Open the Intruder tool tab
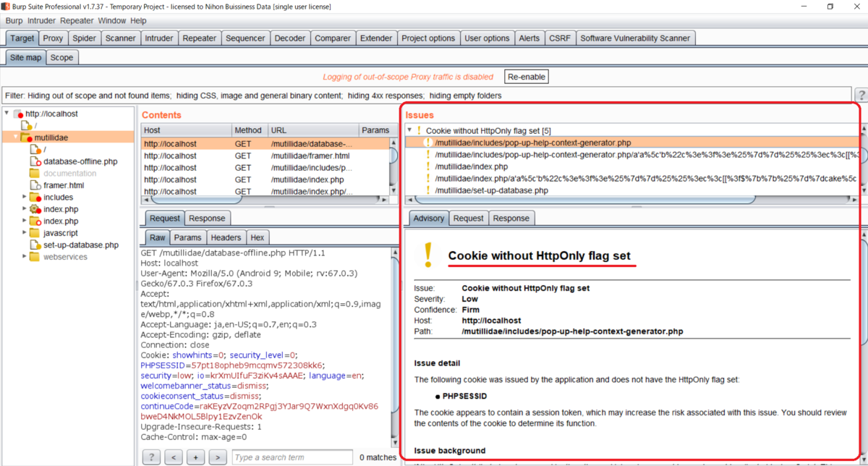The height and width of the screenshot is (466, 868). pyautogui.click(x=159, y=38)
